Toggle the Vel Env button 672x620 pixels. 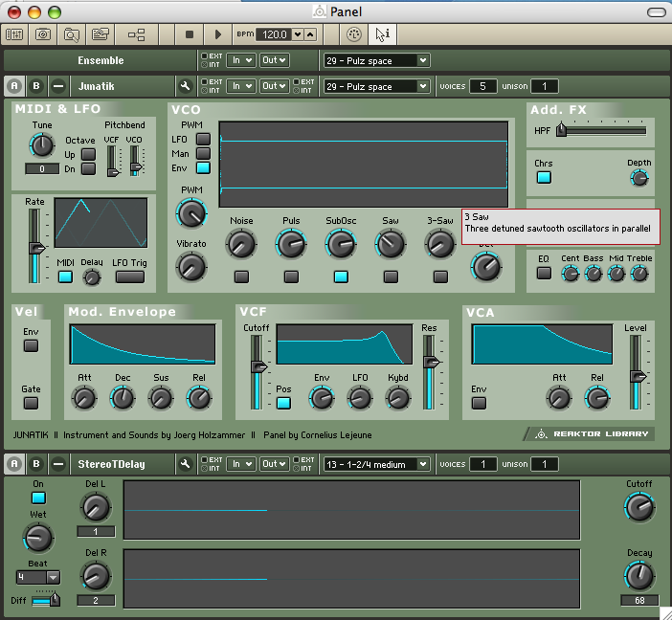[x=31, y=345]
